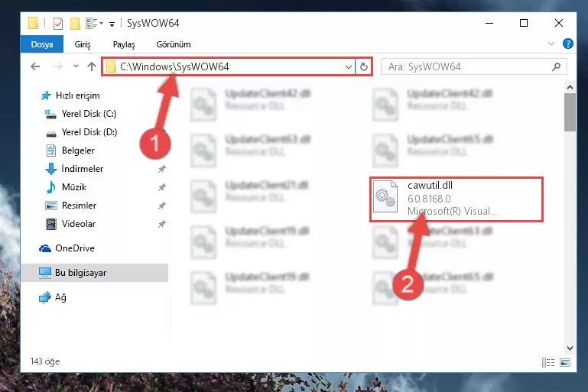Switch to the Görünüm ribbon tab
Image resolution: width=588 pixels, height=392 pixels.
pos(174,44)
